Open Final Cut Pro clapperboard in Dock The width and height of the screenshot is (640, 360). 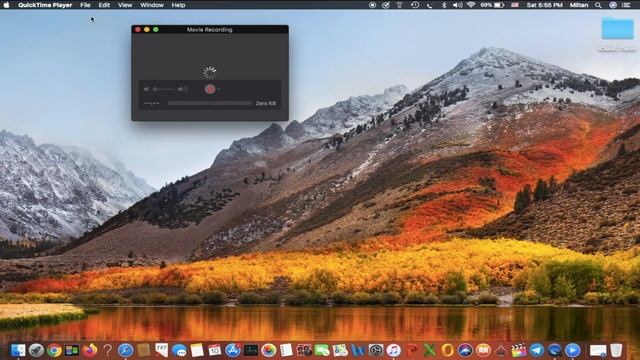pyautogui.click(x=519, y=350)
